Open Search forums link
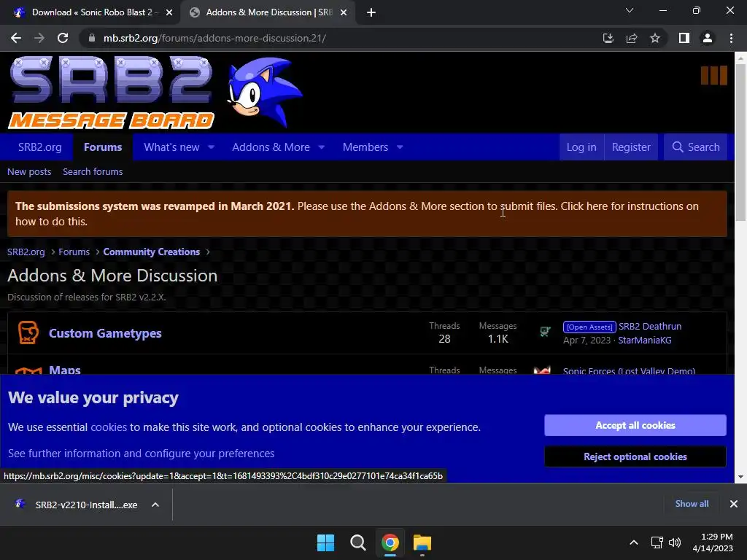This screenshot has height=560, width=747. (93, 172)
